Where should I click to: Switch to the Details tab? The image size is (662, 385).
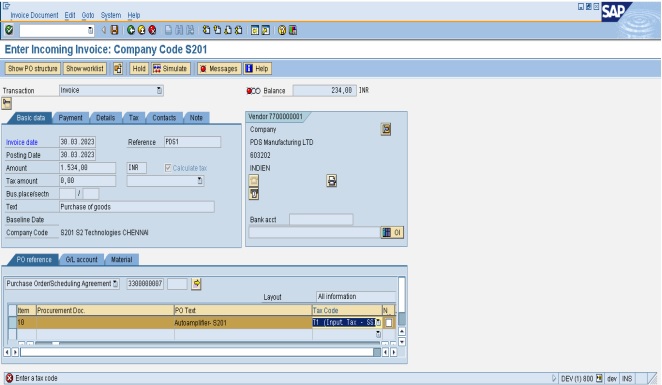coord(106,118)
